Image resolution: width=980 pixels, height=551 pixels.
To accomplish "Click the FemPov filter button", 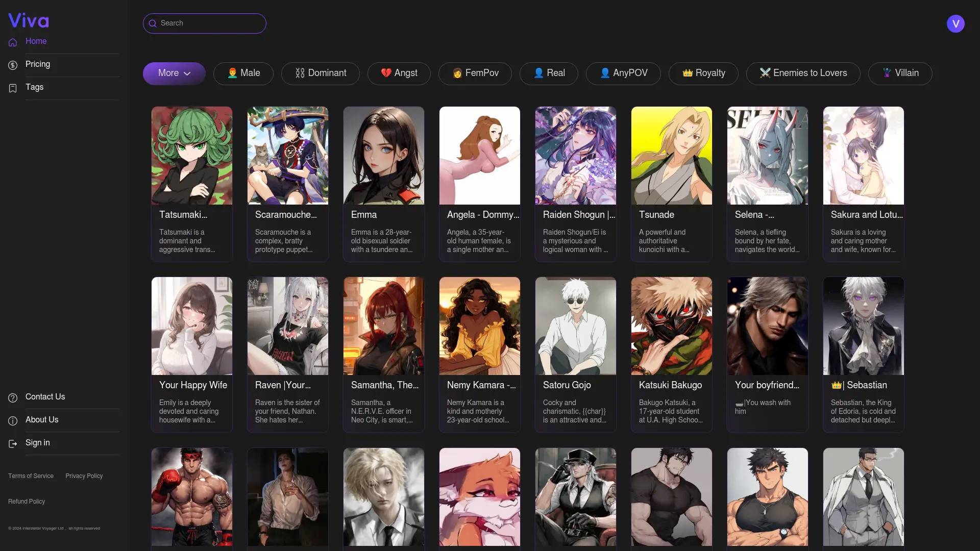I will [475, 72].
